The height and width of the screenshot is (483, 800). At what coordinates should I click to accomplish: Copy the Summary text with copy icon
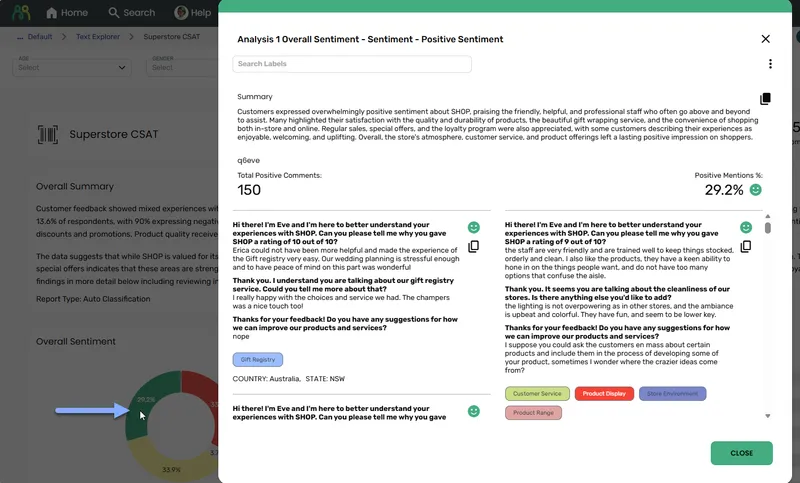click(x=765, y=98)
